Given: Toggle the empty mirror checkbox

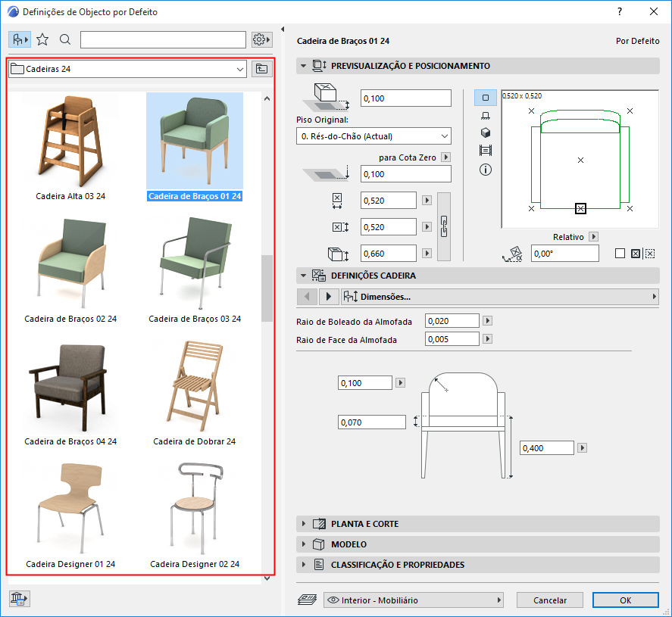Looking at the screenshot, I should pyautogui.click(x=620, y=254).
